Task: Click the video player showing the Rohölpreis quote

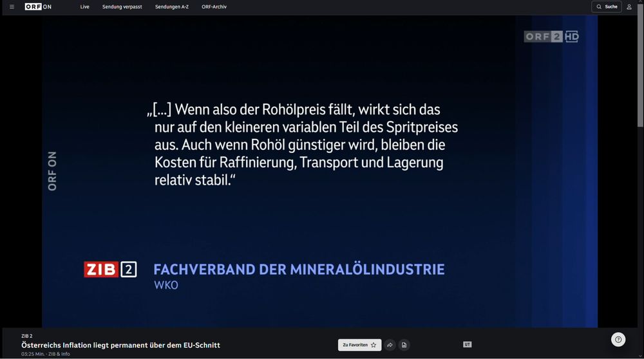Action: click(x=319, y=172)
